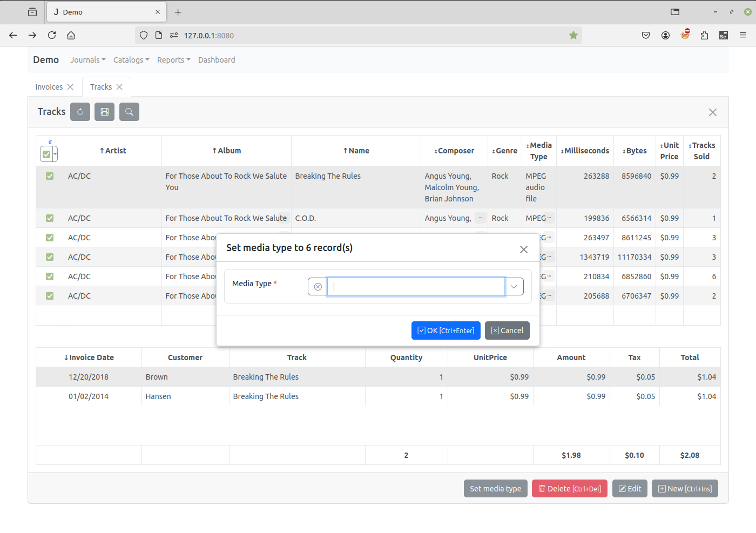This screenshot has height=533, width=756.
Task: Click the save layout icon in Tracks toolbar
Action: tap(104, 112)
